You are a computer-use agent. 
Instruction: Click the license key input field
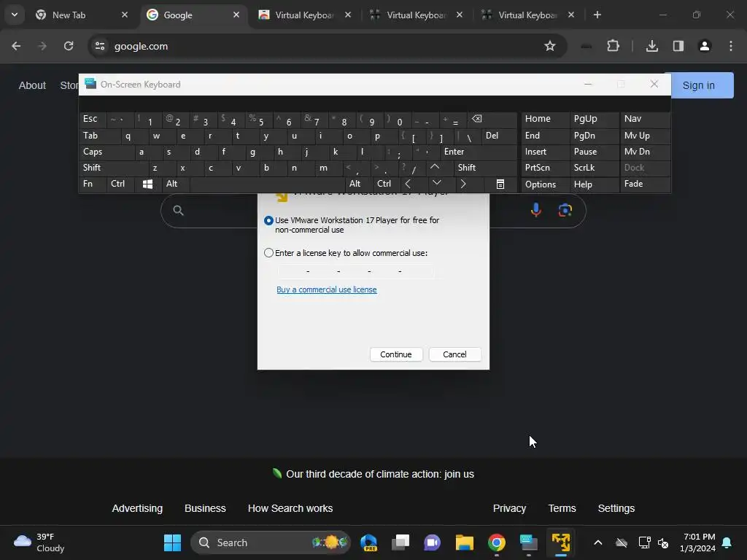click(356, 271)
